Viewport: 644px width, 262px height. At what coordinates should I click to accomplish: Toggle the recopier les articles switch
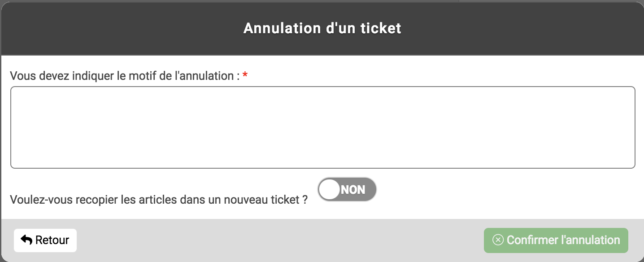[x=347, y=189]
